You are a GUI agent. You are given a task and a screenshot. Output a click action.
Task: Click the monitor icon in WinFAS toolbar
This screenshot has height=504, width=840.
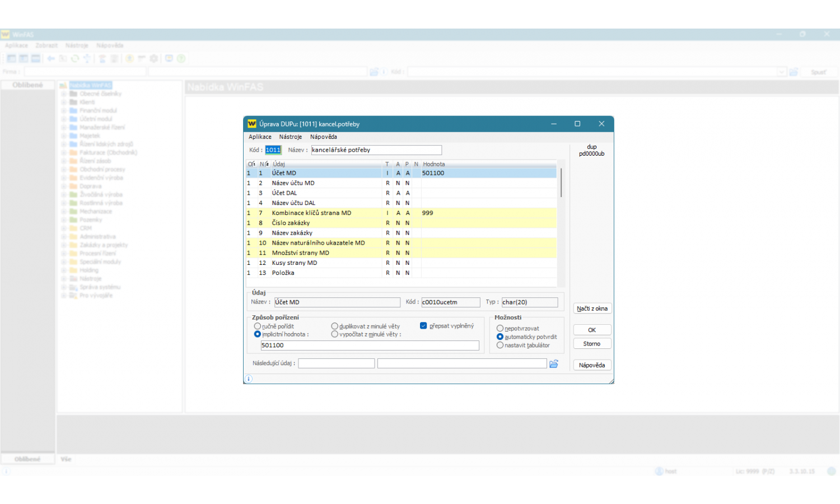pos(169,58)
